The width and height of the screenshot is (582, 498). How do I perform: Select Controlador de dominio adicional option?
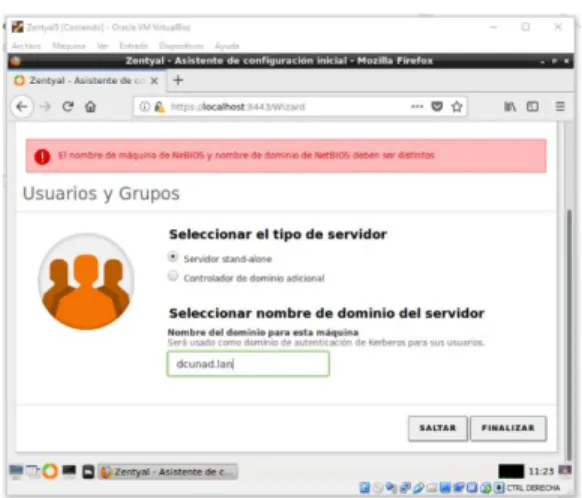point(173,276)
